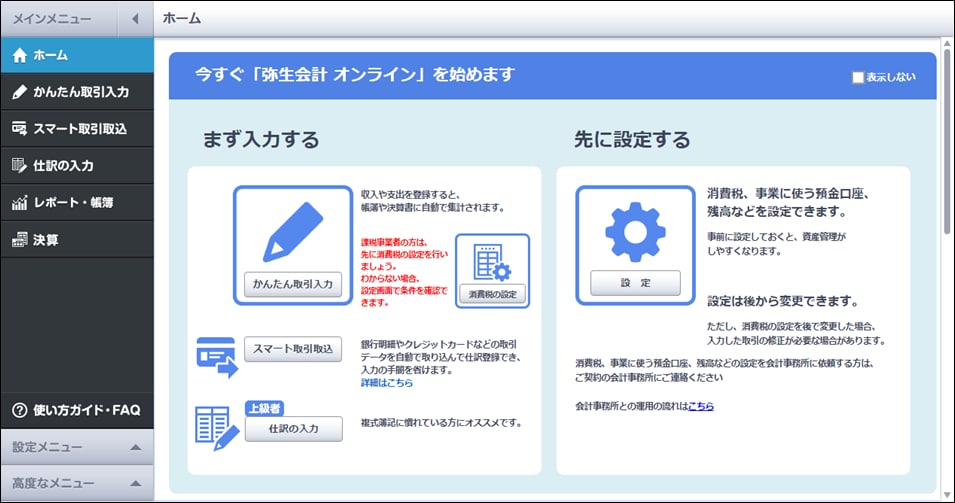Click the 消費税の設定 button
The height and width of the screenshot is (503, 955).
point(492,294)
